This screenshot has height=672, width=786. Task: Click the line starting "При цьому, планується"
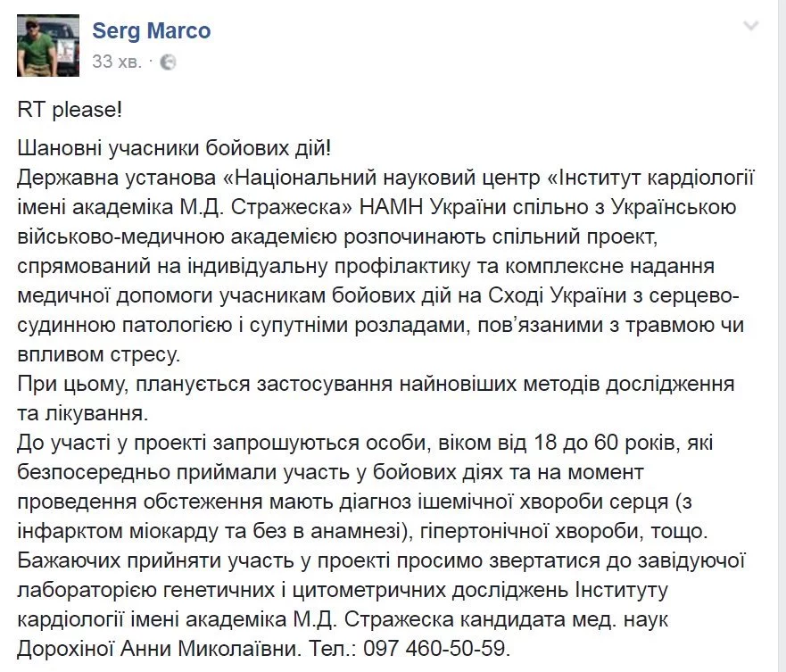[x=375, y=384]
